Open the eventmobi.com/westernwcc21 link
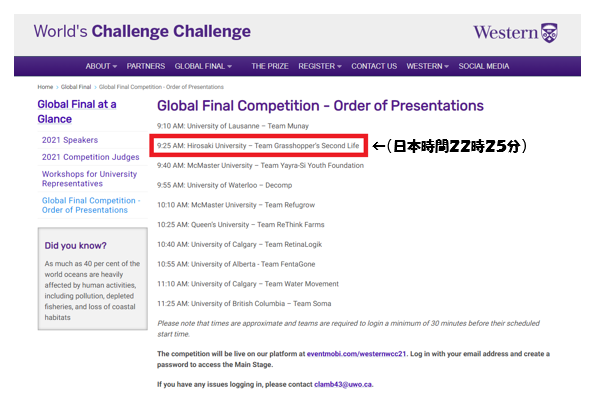The width and height of the screenshot is (602, 405). coord(356,354)
